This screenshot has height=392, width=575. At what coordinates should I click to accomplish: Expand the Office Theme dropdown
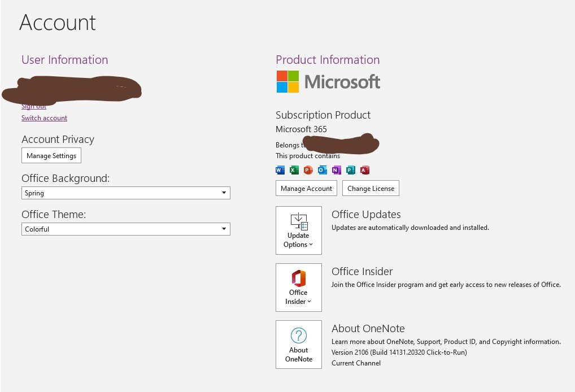pyautogui.click(x=126, y=229)
